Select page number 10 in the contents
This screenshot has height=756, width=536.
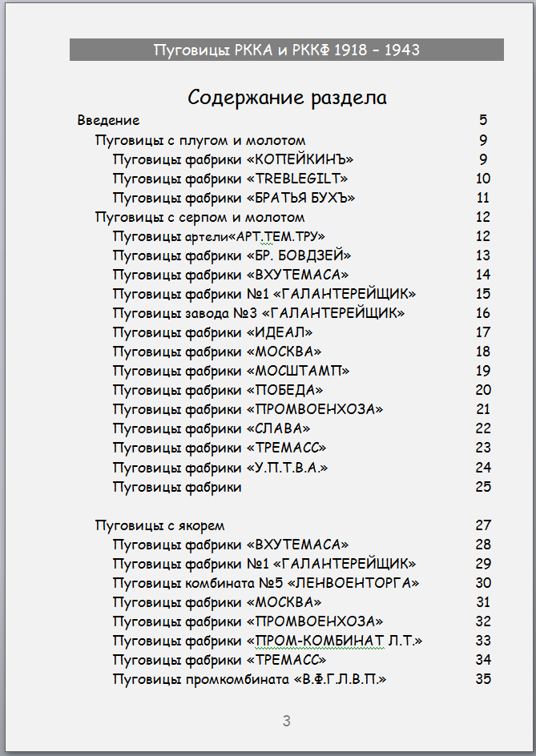pyautogui.click(x=483, y=179)
